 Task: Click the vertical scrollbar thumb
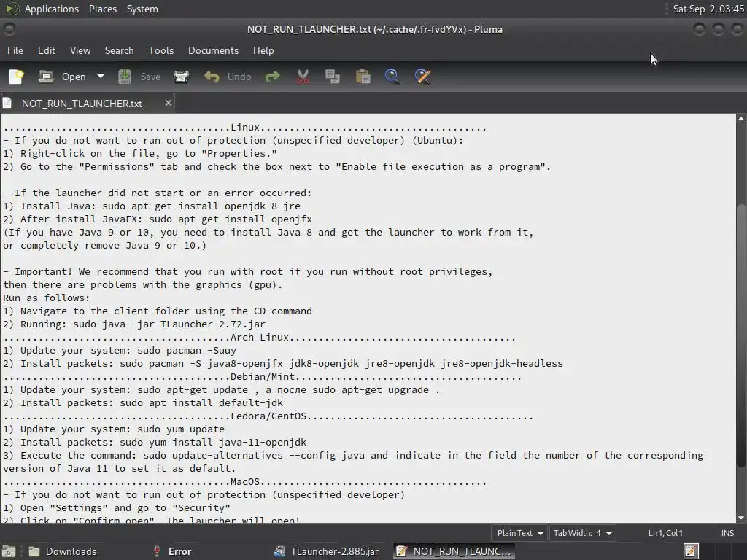point(741,335)
